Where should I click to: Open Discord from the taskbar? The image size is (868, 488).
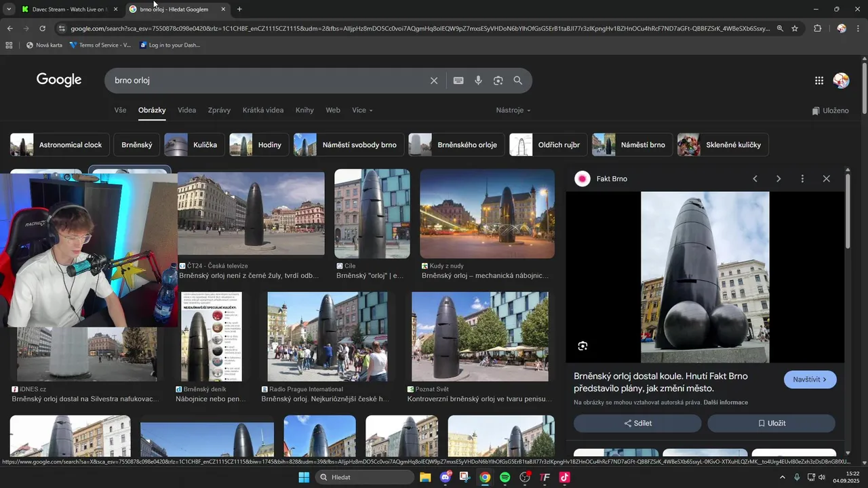coord(446,477)
